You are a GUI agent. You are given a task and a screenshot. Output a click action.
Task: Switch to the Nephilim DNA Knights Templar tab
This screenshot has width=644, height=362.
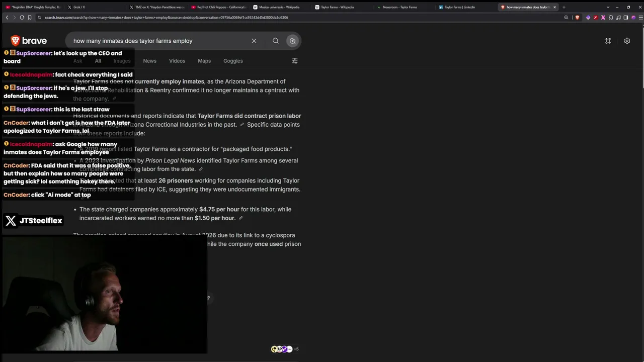[33, 7]
